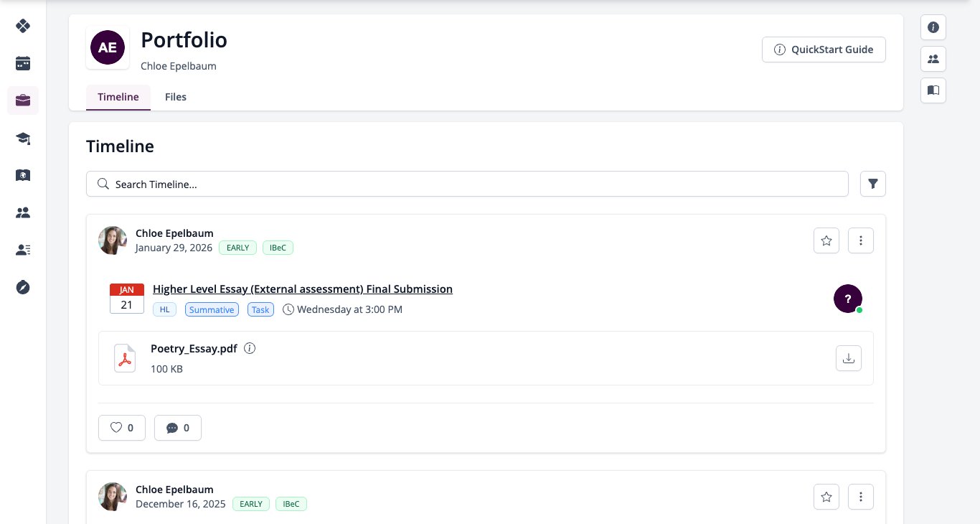Click the book icon in right panel
Viewport: 980px width, 524px height.
click(933, 90)
